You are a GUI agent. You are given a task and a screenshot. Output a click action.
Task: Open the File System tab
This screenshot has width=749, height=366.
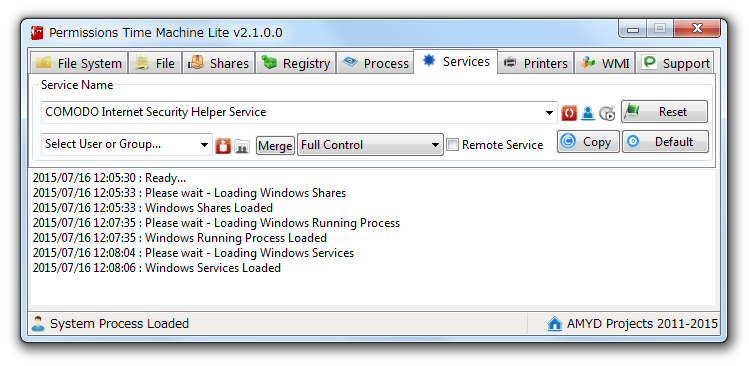click(x=79, y=63)
